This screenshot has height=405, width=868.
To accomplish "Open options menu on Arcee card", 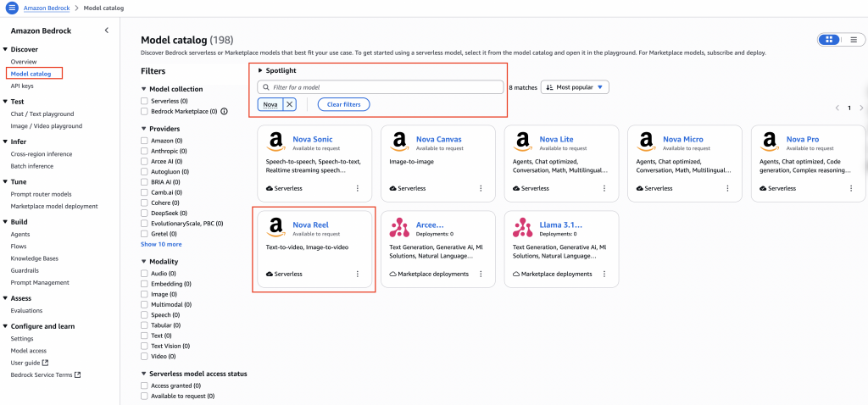I will coord(481,274).
